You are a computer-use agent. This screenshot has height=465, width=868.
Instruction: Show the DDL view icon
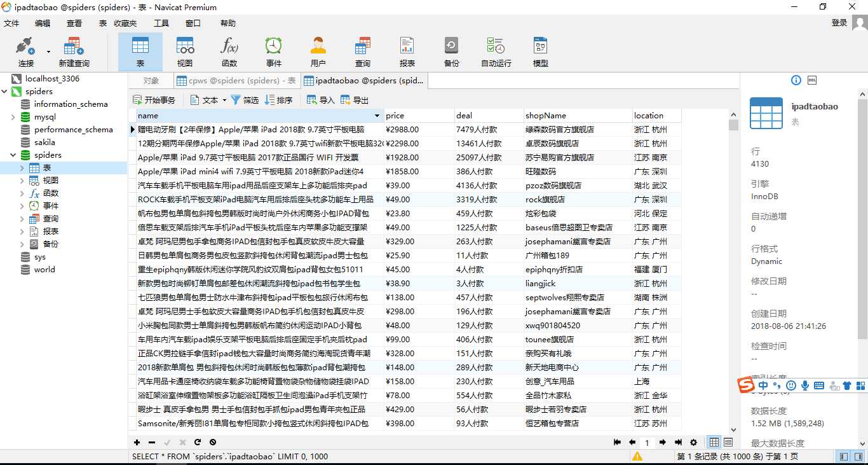point(812,80)
